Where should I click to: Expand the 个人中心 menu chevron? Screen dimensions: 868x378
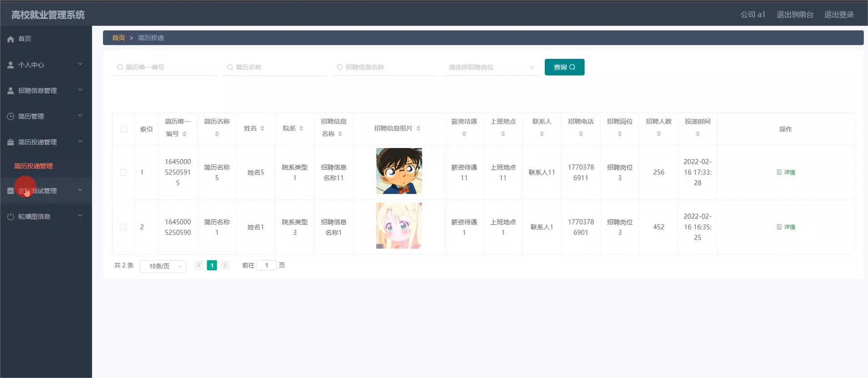tap(80, 64)
